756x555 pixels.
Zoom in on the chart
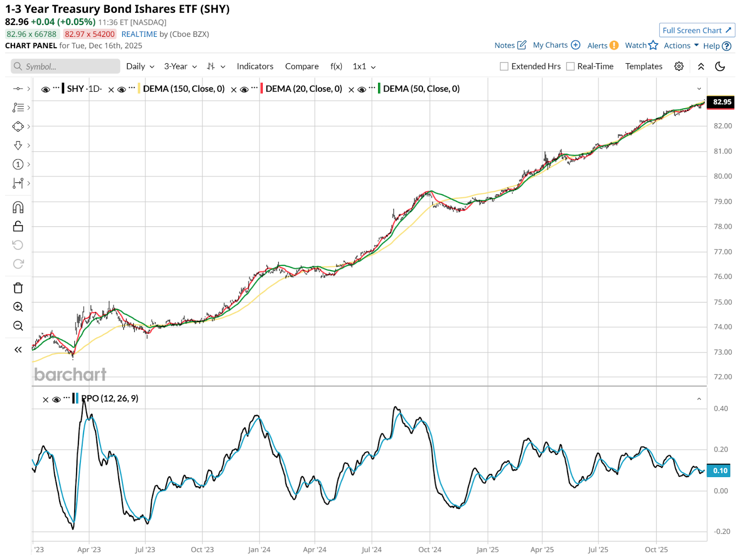18,307
